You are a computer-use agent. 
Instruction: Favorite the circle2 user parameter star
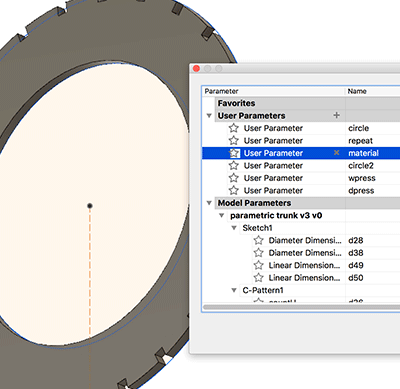pyautogui.click(x=234, y=165)
